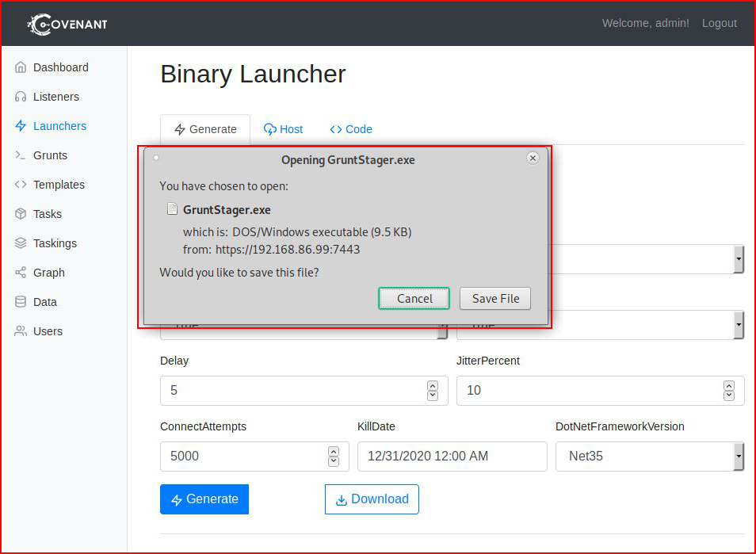Click the DotNetFrameworkVersion field label
This screenshot has width=756, height=554.
pos(620,426)
